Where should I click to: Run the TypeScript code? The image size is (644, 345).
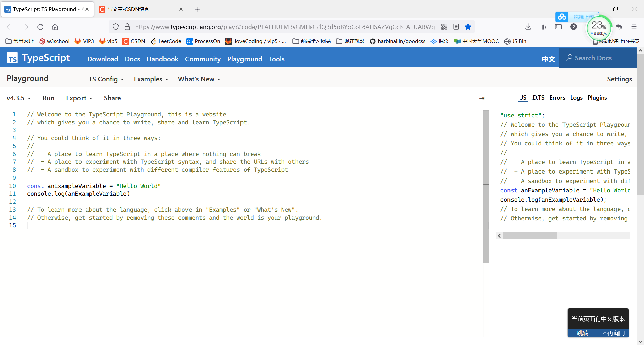pyautogui.click(x=48, y=98)
